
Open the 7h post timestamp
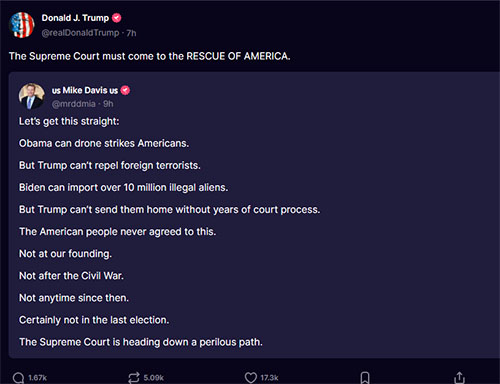coord(131,33)
